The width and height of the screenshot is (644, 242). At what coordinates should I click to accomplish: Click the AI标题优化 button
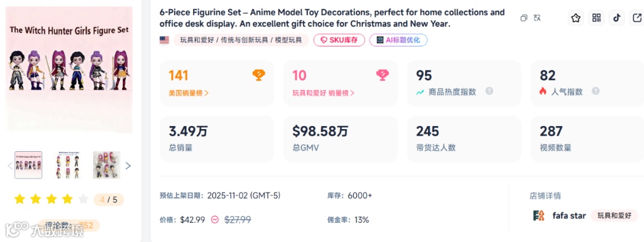coord(398,40)
